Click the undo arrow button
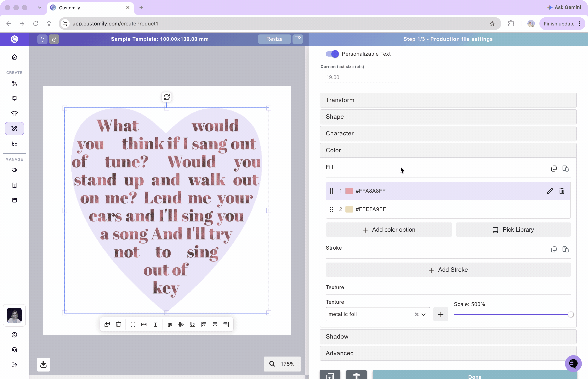588x379 pixels. click(42, 39)
